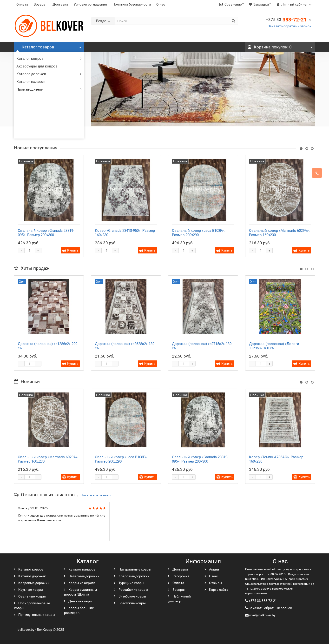Buy the Ковер Granada 23418-950 with Купить

147,250
